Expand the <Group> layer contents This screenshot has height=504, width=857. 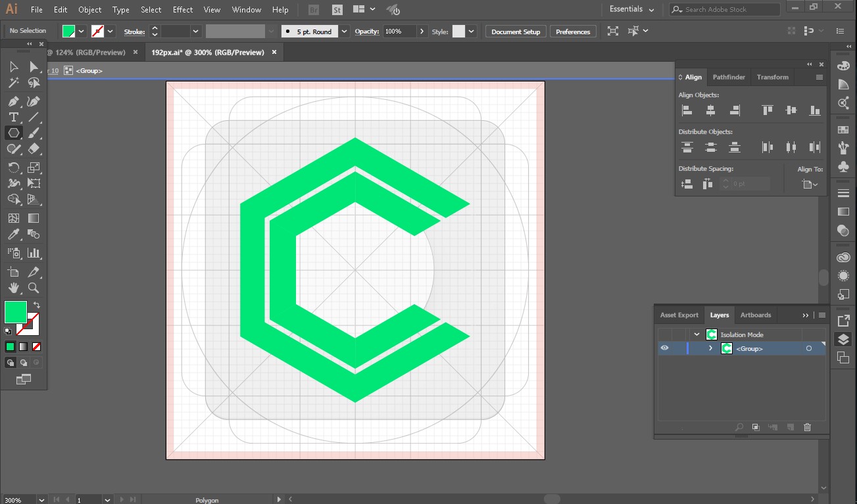tap(710, 348)
